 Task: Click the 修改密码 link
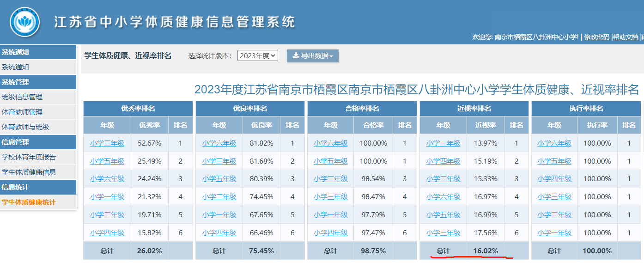pos(596,37)
